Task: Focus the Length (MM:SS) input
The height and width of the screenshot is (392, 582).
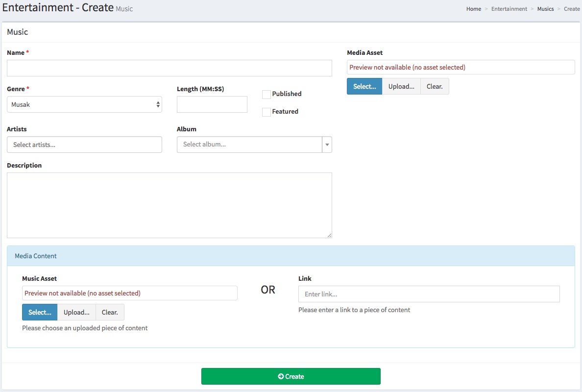Action: pyautogui.click(x=212, y=104)
